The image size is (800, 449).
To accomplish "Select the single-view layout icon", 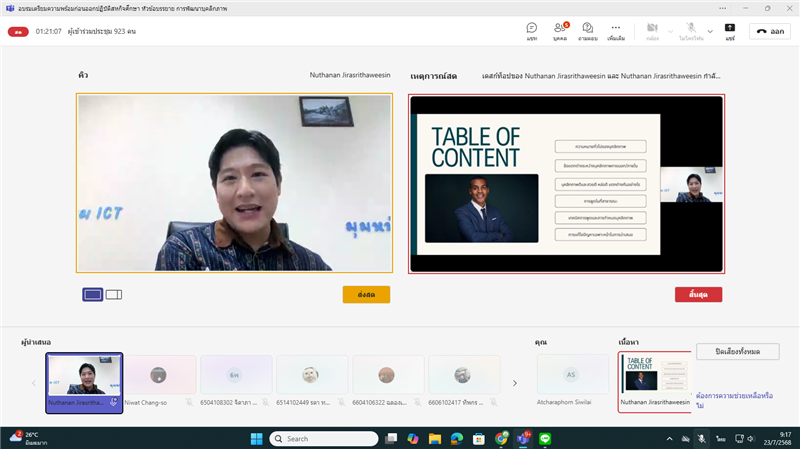I will pos(92,294).
